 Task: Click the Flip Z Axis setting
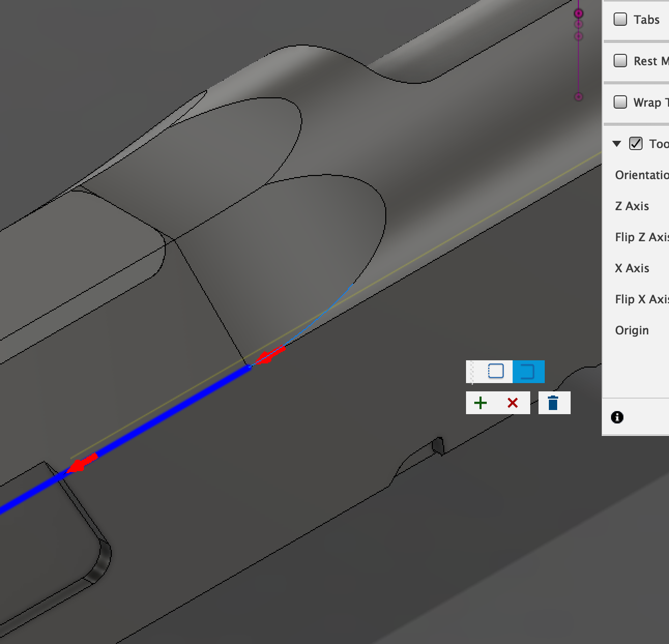[x=641, y=237]
